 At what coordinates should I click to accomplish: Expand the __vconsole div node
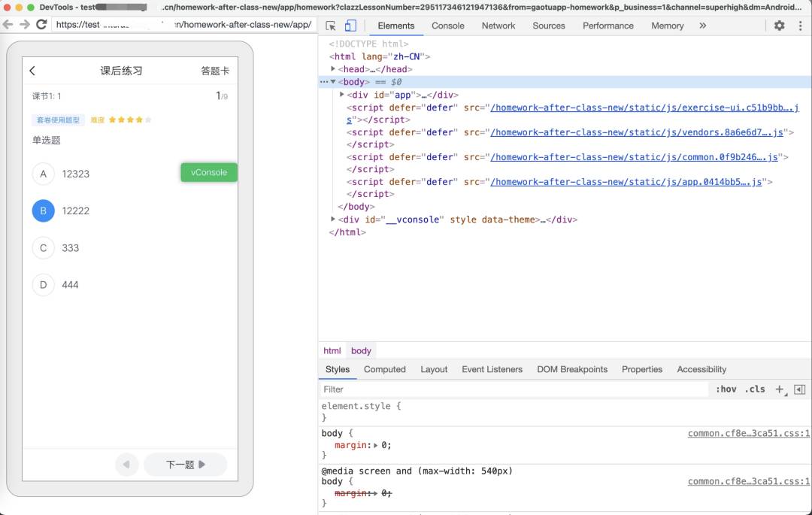point(333,220)
